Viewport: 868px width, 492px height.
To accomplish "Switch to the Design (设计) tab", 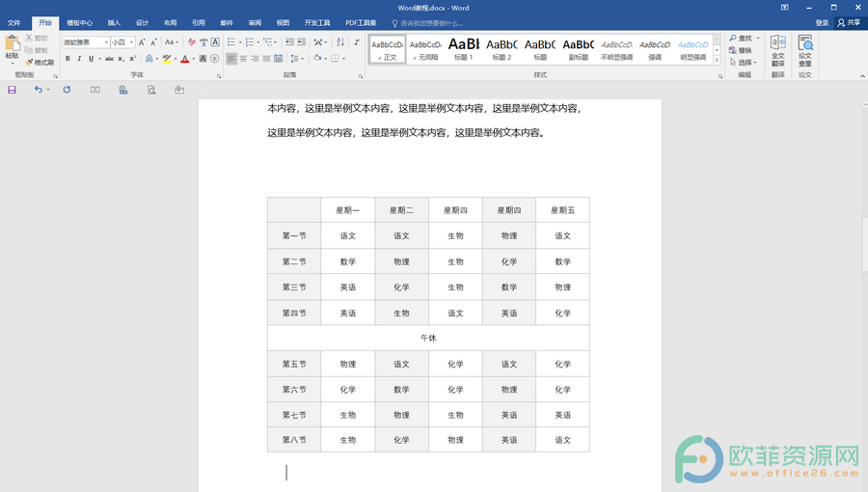I will tap(143, 23).
